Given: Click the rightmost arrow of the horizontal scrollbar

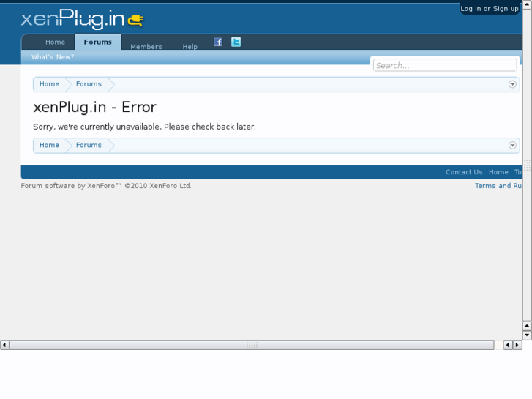Looking at the screenshot, I should coord(517,345).
